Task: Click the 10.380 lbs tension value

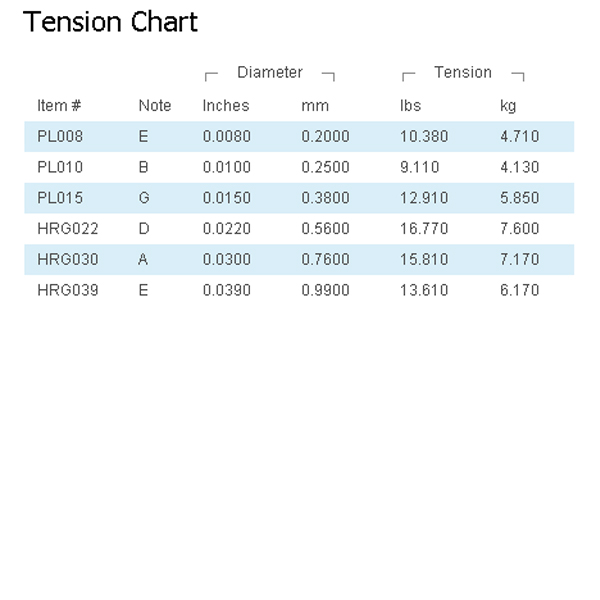Action: (x=424, y=136)
